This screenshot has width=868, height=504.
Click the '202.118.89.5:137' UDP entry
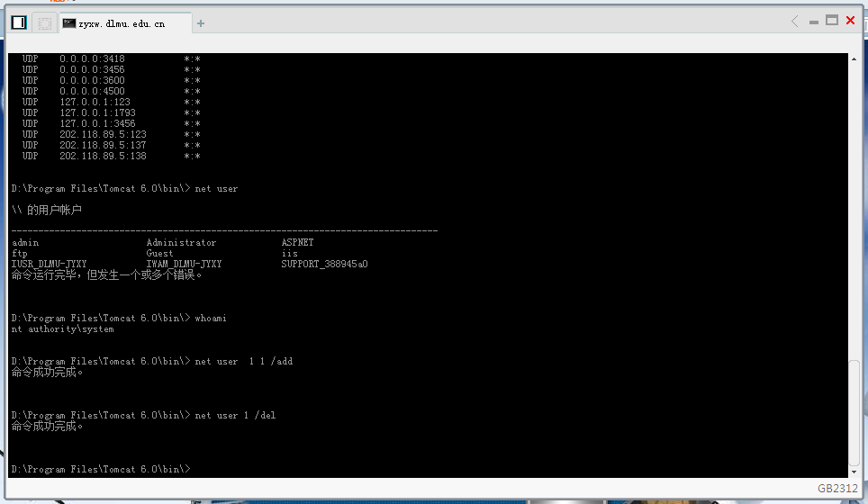point(103,146)
